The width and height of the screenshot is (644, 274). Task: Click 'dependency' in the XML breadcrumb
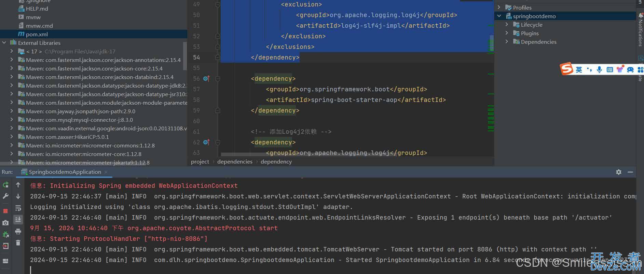(276, 161)
